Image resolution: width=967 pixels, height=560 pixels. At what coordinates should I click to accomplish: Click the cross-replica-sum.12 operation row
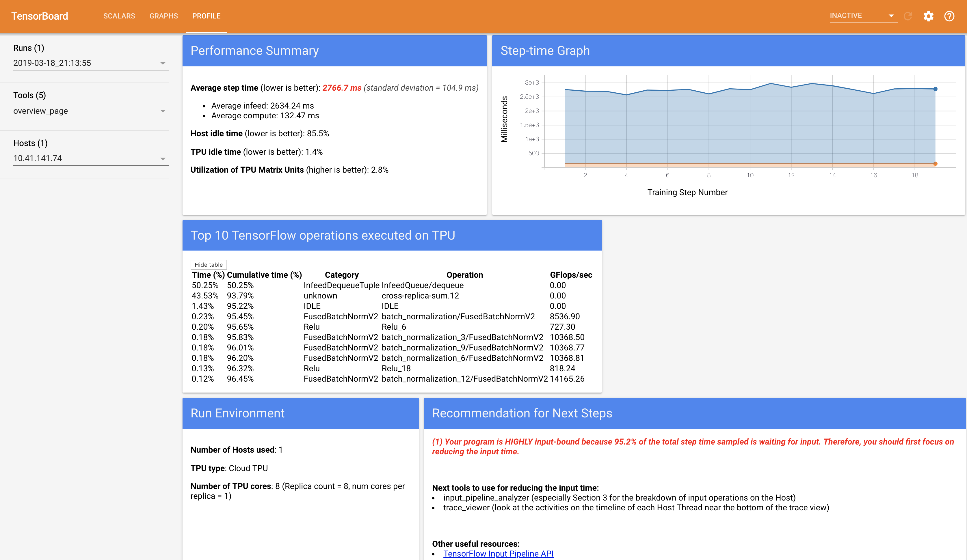pyautogui.click(x=420, y=296)
